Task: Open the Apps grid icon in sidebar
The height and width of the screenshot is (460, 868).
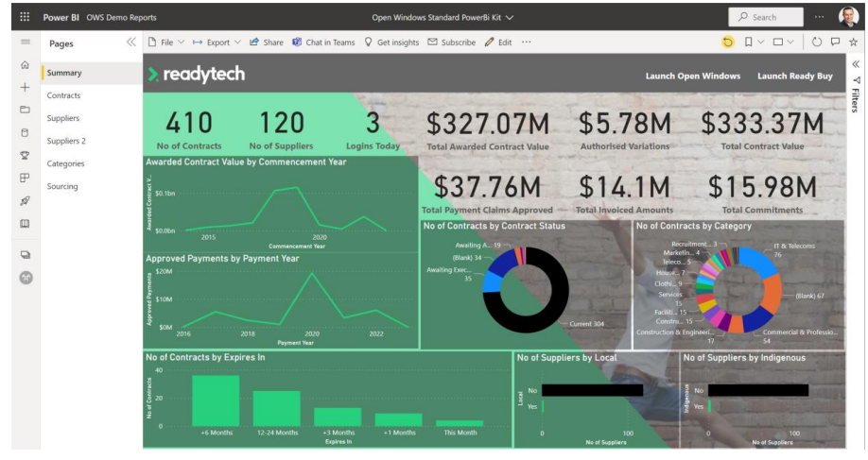Action: (x=25, y=178)
